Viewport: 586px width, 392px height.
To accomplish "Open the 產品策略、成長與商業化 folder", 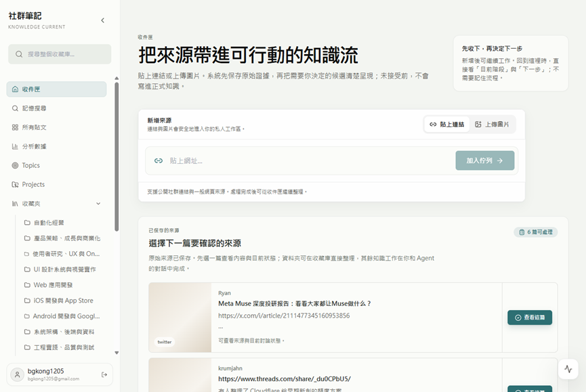I will [62, 238].
